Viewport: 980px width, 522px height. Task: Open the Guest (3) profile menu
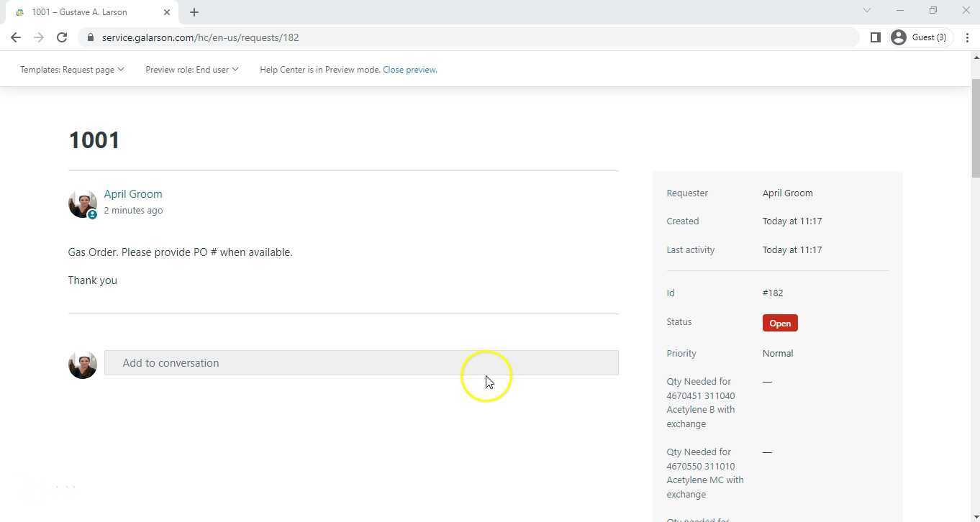pyautogui.click(x=920, y=37)
